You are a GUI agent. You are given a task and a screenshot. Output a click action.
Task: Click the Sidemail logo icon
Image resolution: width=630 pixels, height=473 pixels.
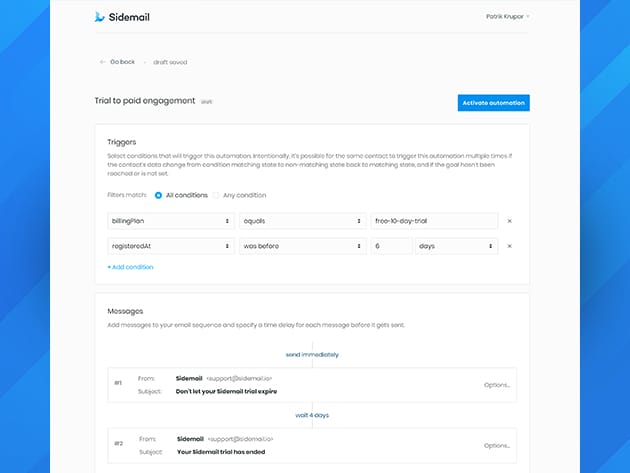coord(100,17)
